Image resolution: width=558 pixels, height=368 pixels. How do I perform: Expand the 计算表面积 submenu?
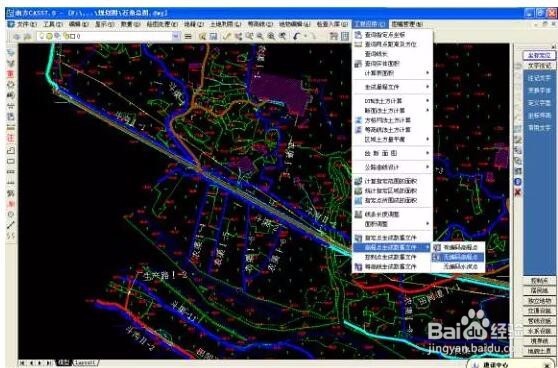tap(393, 73)
